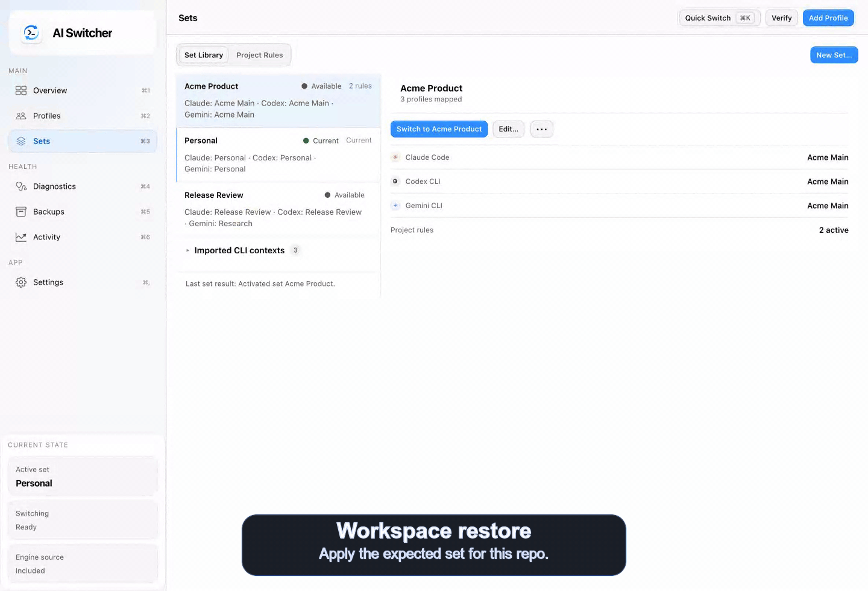Click the Edit... button
Image resolution: width=868 pixels, height=591 pixels.
(x=508, y=129)
